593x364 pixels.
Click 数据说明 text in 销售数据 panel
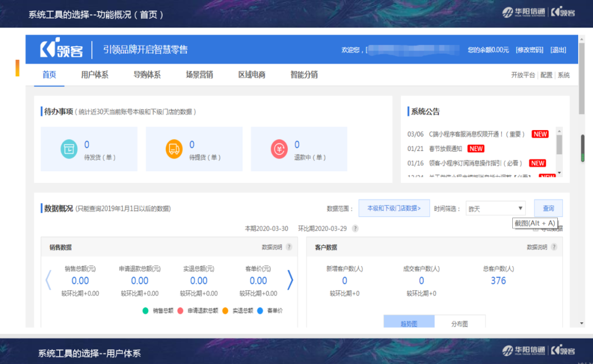pos(272,247)
